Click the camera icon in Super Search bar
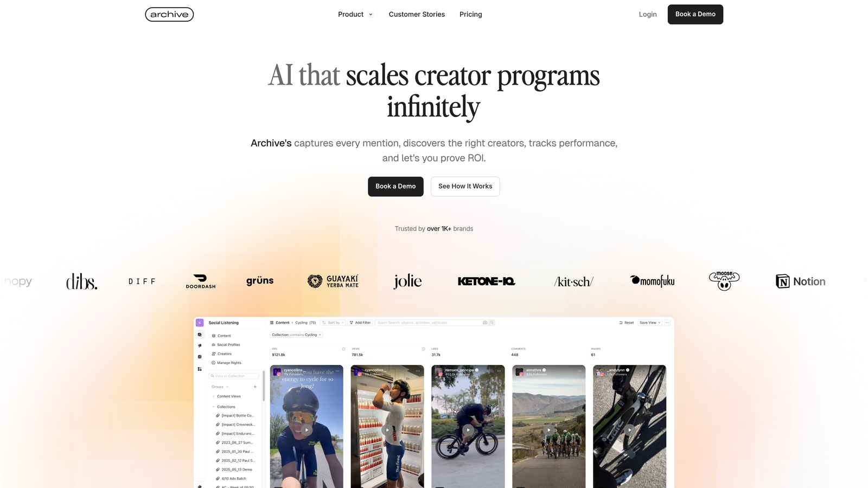Screen dimensions: 868x488 tap(485, 323)
